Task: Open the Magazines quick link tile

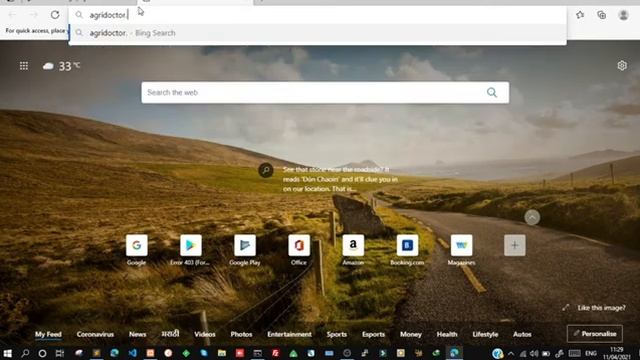Action: 461,250
